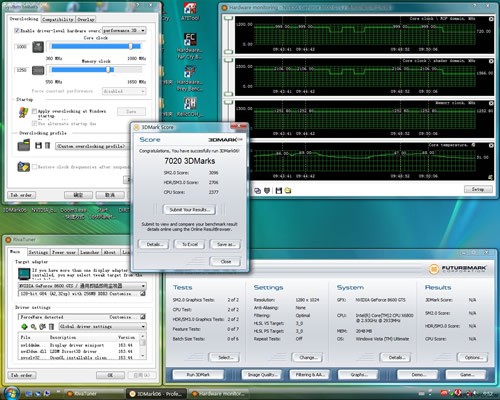Click the Customize icon beside ForceWare detected
This screenshot has height=400, width=500.
pyautogui.click(x=142, y=317)
